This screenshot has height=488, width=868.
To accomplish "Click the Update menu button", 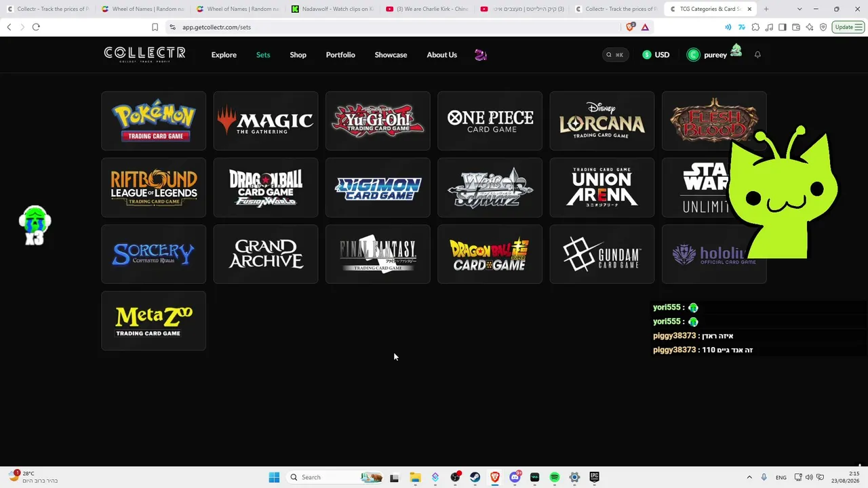I will tap(848, 27).
